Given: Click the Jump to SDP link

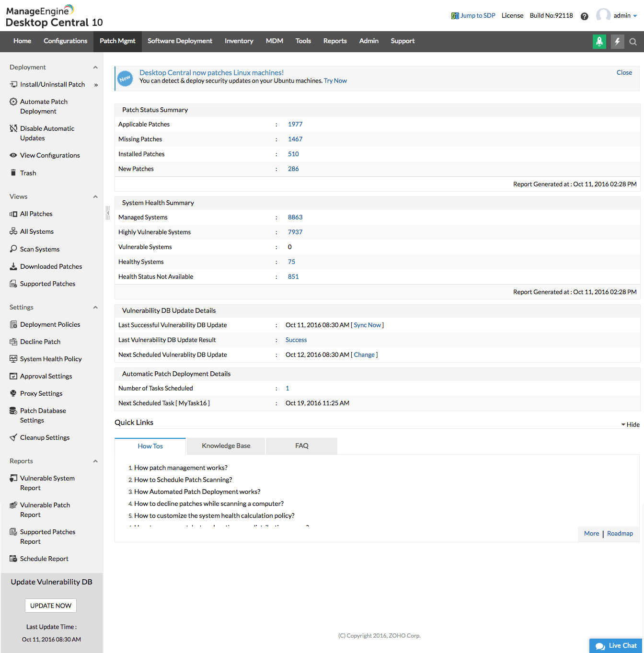Looking at the screenshot, I should pyautogui.click(x=473, y=15).
